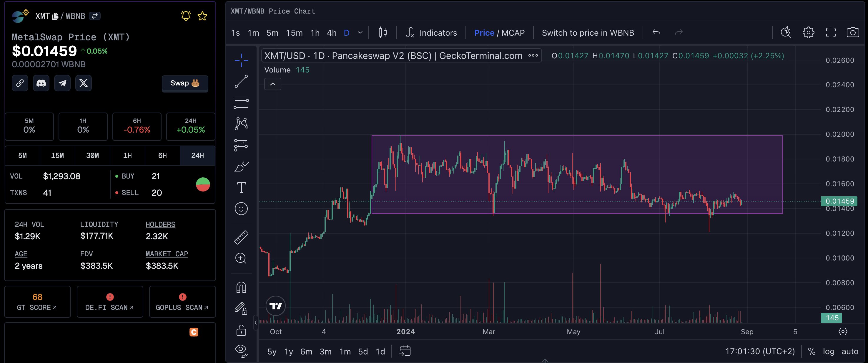Click the 0.01459 current price label
This screenshot has height=363, width=868.
click(x=840, y=201)
